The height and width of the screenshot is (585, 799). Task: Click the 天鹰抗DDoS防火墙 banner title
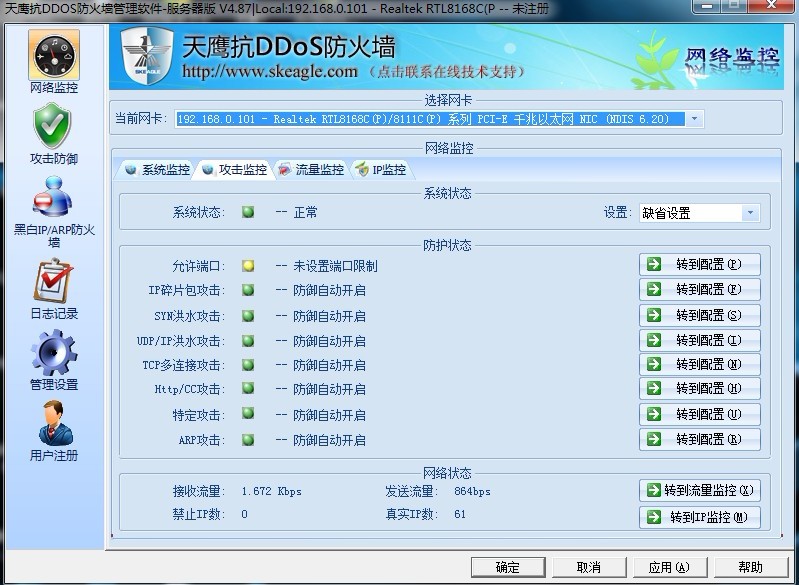point(288,47)
